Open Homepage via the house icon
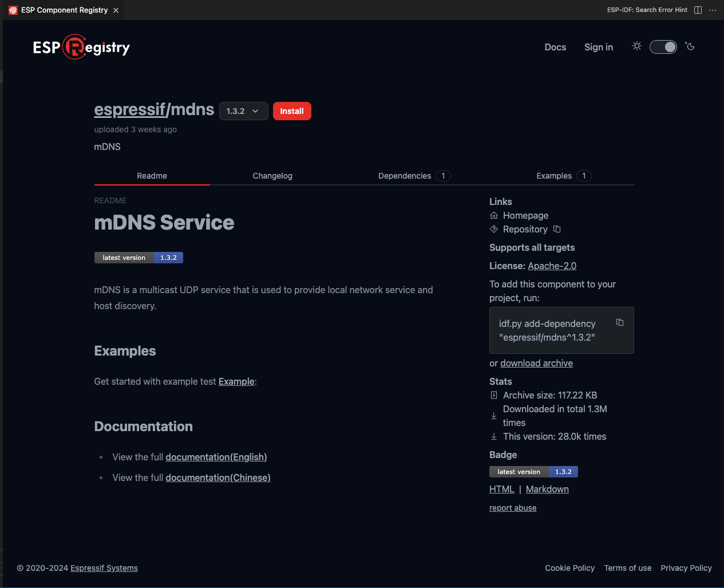Image resolution: width=724 pixels, height=588 pixels. (x=494, y=215)
